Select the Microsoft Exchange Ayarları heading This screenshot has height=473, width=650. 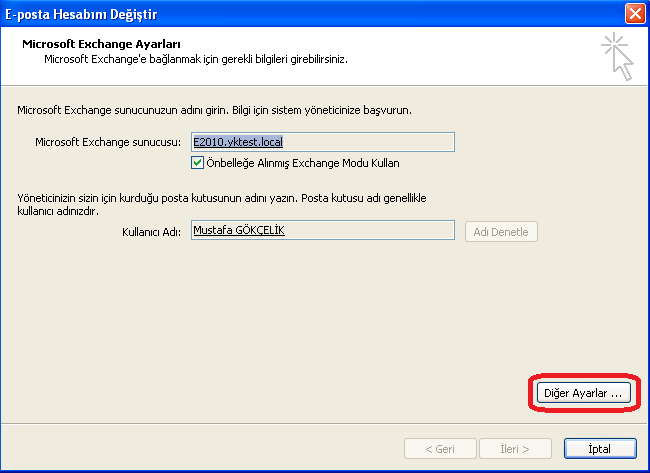(101, 45)
